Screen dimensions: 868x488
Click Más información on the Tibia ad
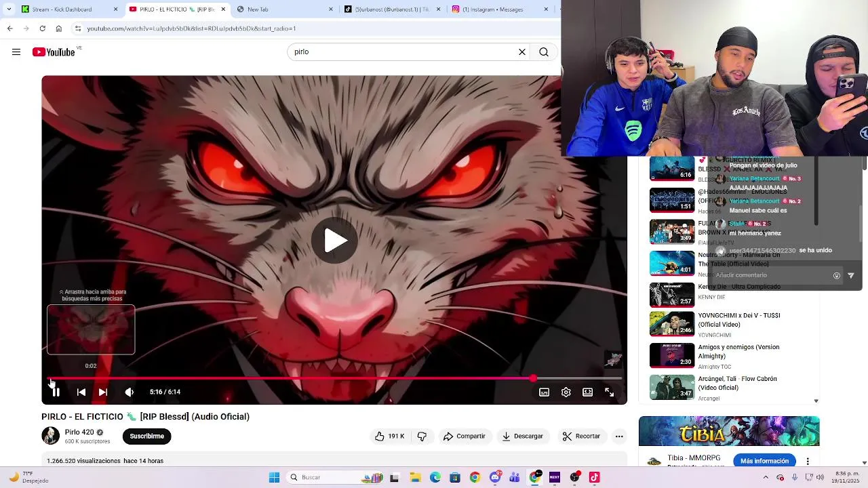pyautogui.click(x=764, y=461)
